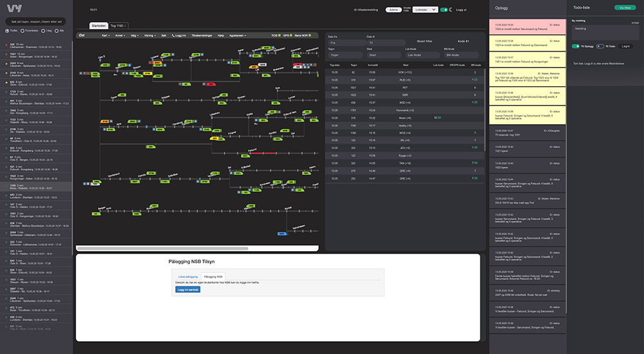The image size is (644, 354).
Task: Select table row Hommelvik (+3)
Action: click(x=404, y=111)
